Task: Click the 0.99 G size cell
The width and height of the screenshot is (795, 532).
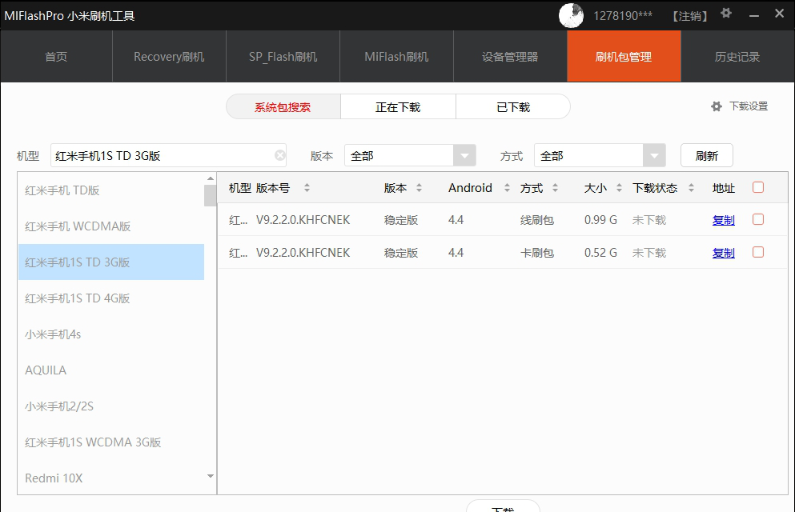Action: [600, 220]
